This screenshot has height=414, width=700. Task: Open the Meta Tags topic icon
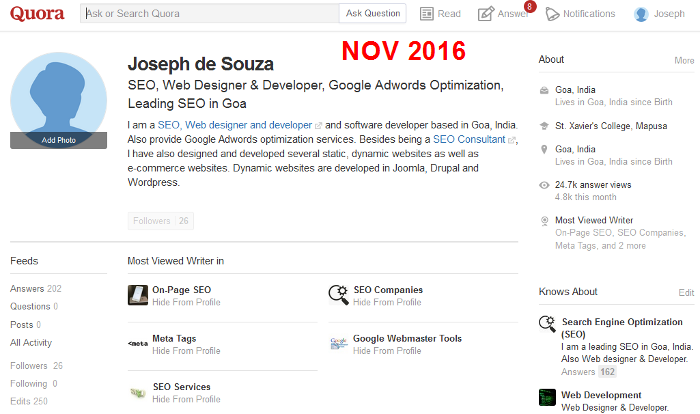(138, 343)
